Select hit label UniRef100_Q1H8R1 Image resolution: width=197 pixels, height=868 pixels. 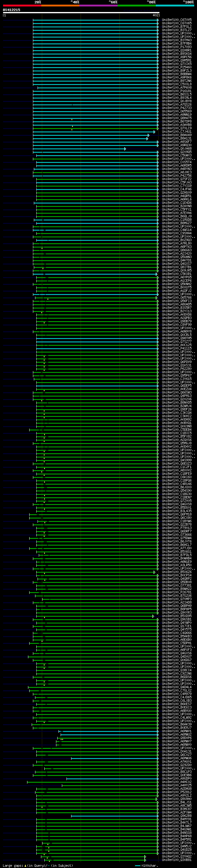click(177, 50)
